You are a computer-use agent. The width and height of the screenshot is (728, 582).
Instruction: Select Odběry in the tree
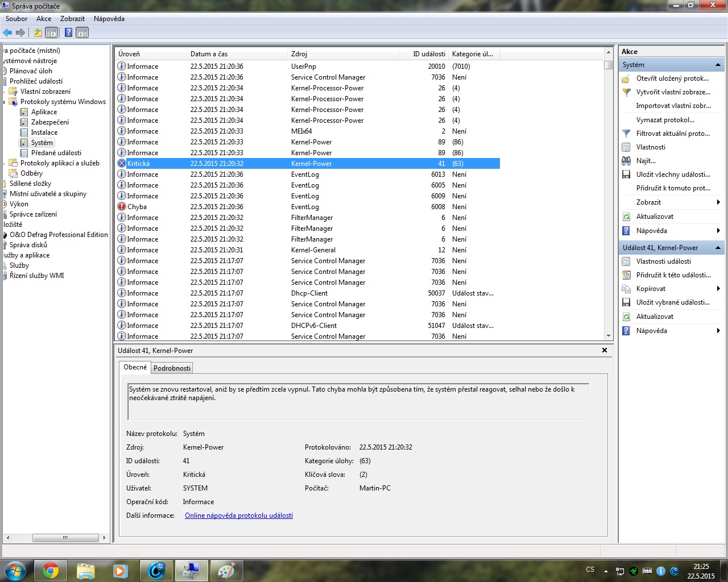pos(31,173)
